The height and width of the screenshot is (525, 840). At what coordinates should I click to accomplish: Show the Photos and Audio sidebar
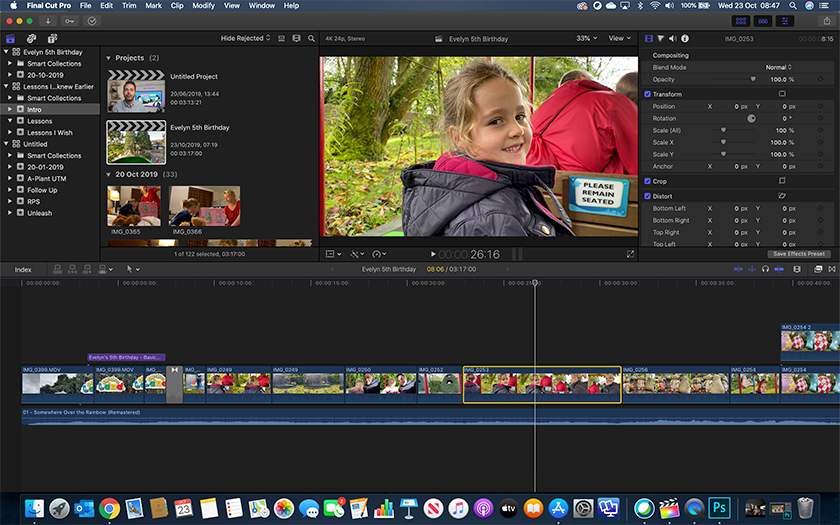tap(31, 38)
